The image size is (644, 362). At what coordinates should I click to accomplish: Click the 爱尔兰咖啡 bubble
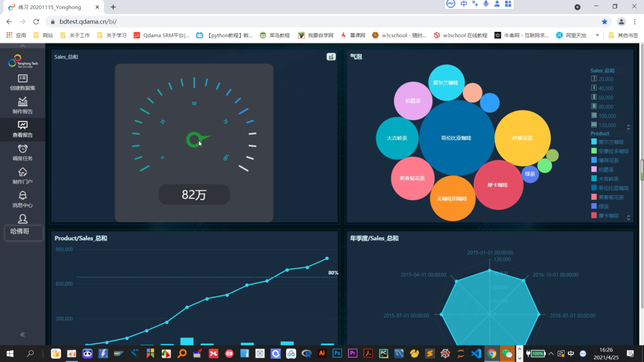click(x=447, y=83)
